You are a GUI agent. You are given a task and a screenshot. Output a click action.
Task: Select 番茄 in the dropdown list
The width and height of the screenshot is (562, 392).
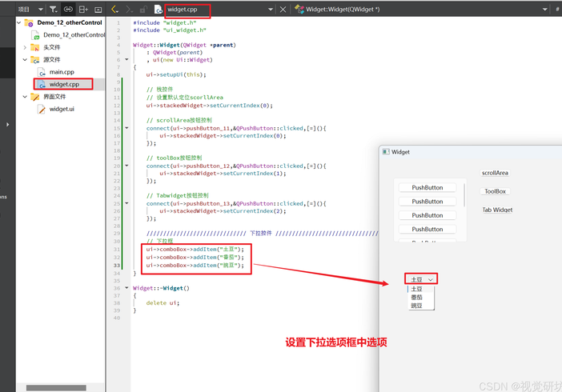[x=421, y=297]
